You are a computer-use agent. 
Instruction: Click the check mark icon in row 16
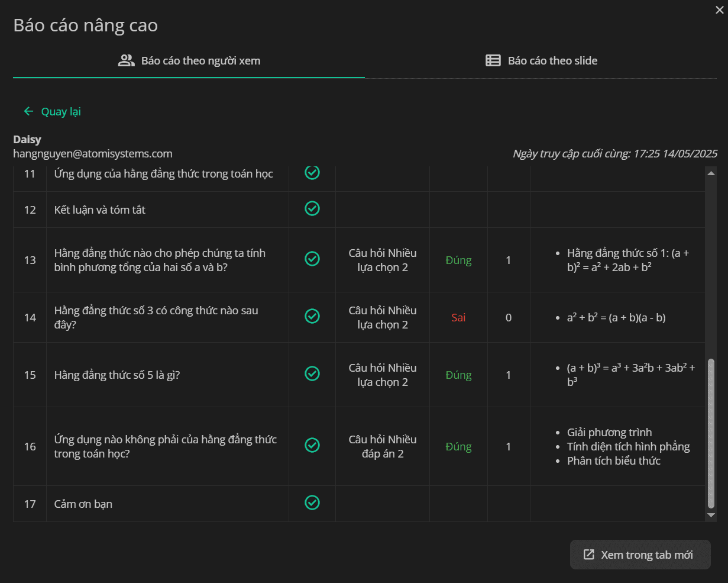coord(312,445)
